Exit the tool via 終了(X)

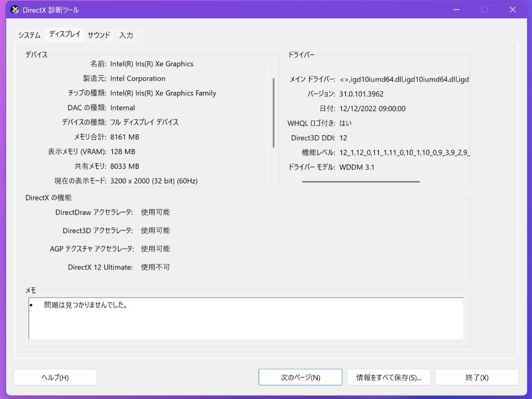[x=476, y=377]
